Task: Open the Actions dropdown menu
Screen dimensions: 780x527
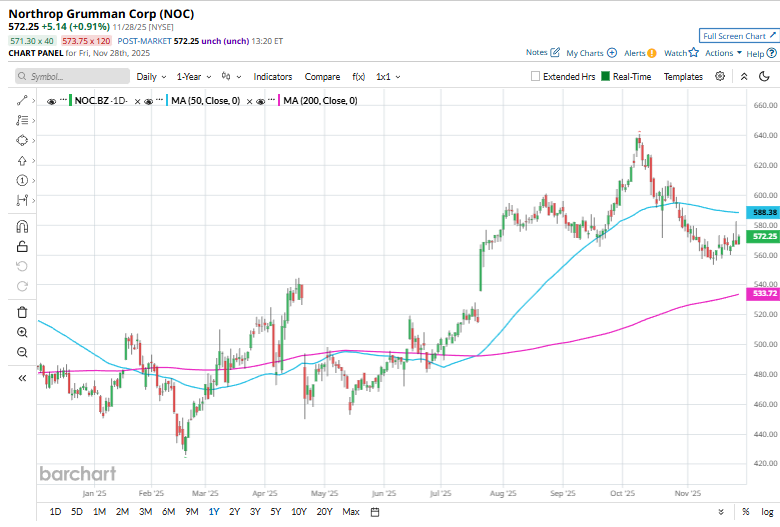Action: tap(723, 53)
